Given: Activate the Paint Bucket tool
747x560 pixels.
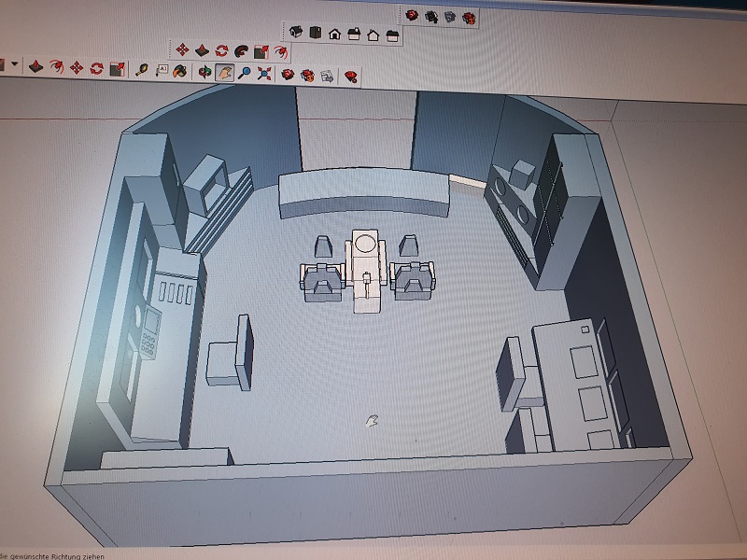Looking at the screenshot, I should pos(180,69).
